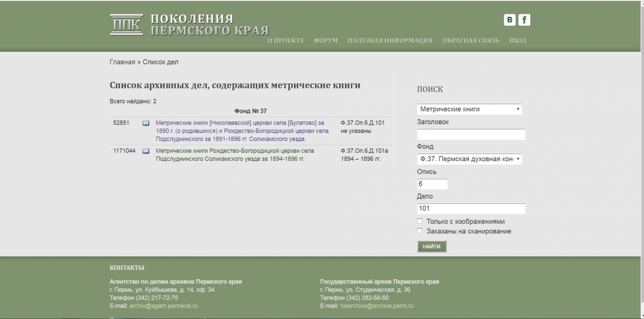Open book icon for record 1171044
The image size is (644, 319).
coord(145,151)
